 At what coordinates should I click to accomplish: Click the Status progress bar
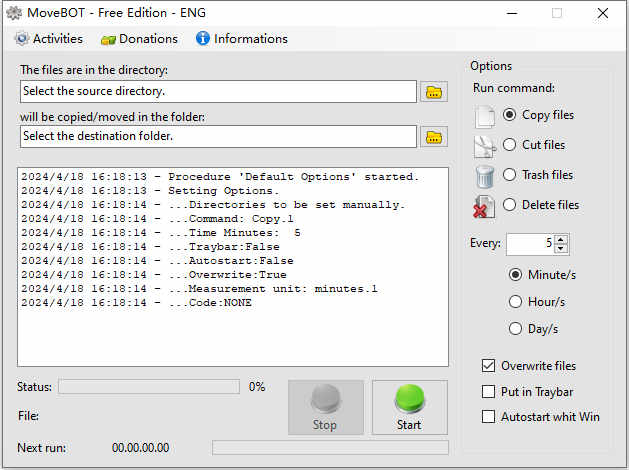point(149,387)
